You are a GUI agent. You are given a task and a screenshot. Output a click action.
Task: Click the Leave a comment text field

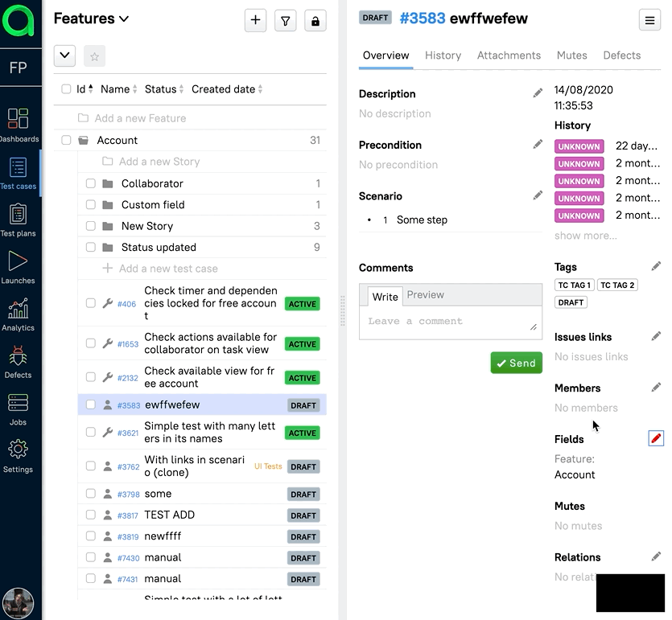tap(451, 322)
